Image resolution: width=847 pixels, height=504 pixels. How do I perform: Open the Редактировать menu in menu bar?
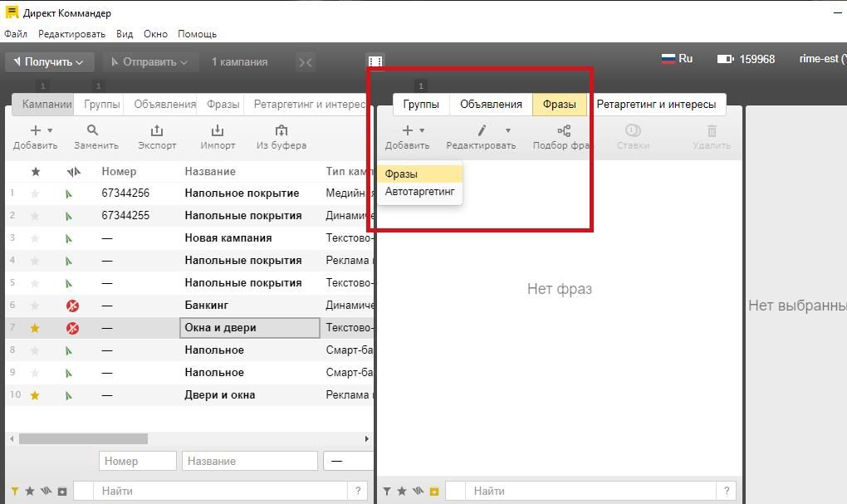pyautogui.click(x=71, y=34)
